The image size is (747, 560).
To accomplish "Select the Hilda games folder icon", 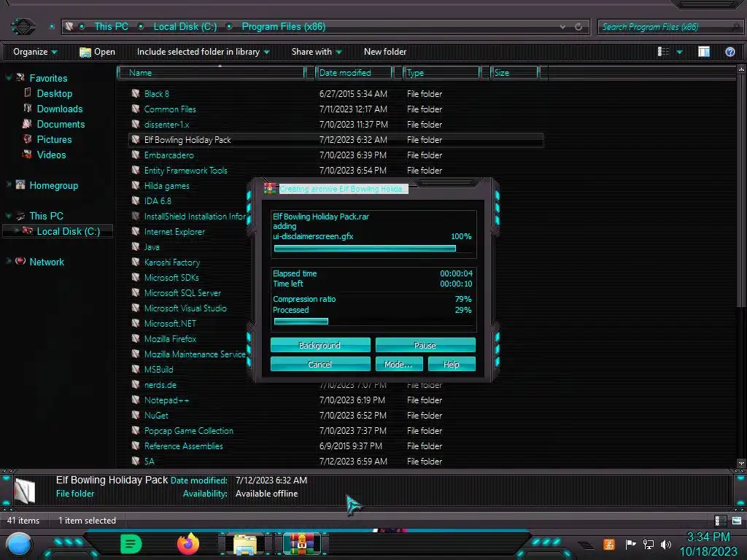I will coord(136,185).
